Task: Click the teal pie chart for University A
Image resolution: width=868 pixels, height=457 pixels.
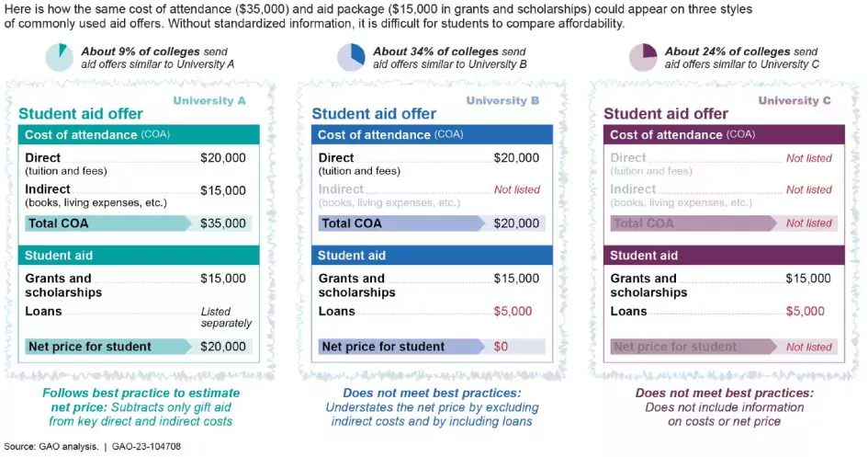Action: coord(59,57)
